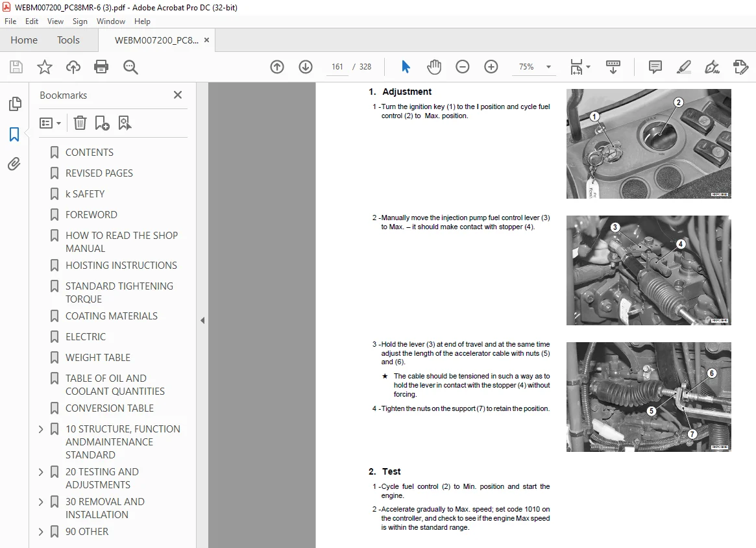Click the find current bookmark icon
The height and width of the screenshot is (548, 756).
pyautogui.click(x=125, y=123)
